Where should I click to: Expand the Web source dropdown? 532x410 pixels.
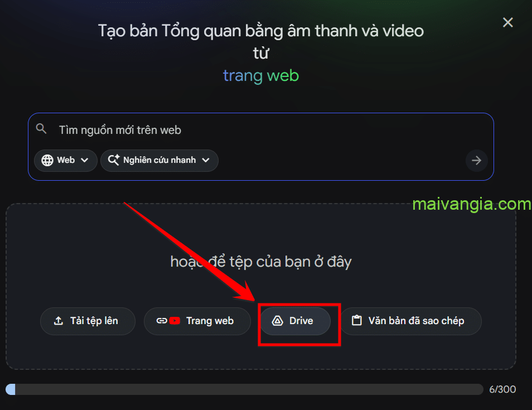[x=65, y=160]
